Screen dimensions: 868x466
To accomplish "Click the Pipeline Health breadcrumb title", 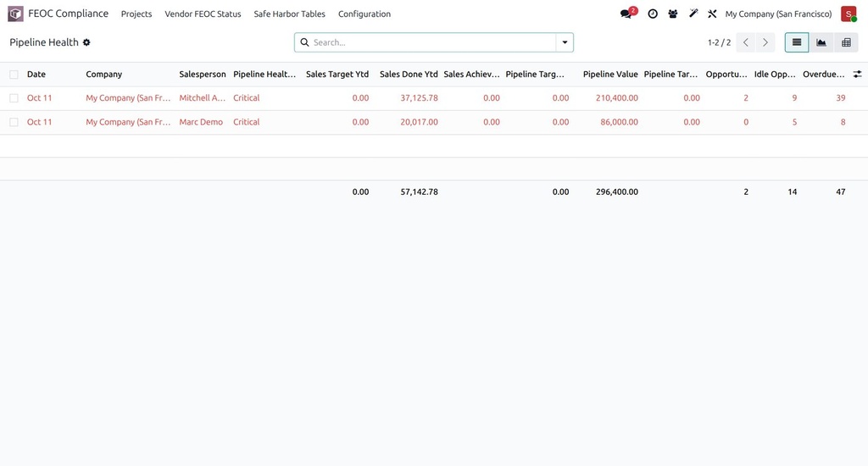I will pyautogui.click(x=44, y=42).
